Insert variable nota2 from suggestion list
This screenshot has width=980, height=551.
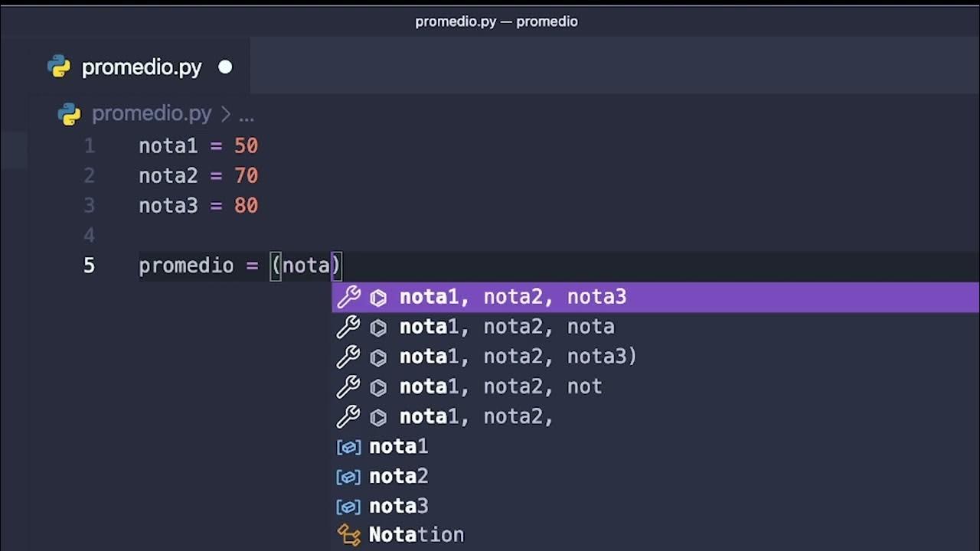[655, 476]
